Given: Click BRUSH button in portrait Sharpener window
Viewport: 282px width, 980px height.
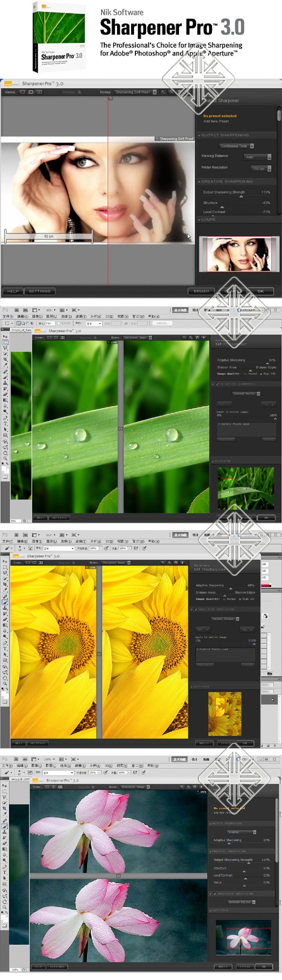Looking at the screenshot, I should [x=201, y=291].
